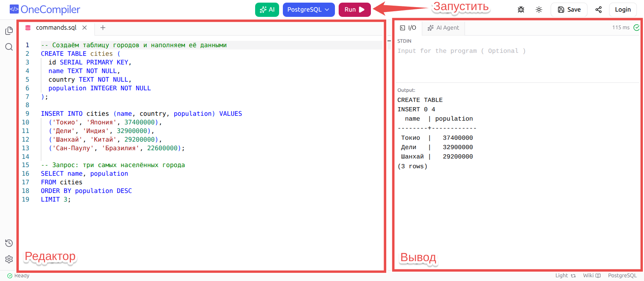Switch to the AI Agent tab

coord(443,28)
